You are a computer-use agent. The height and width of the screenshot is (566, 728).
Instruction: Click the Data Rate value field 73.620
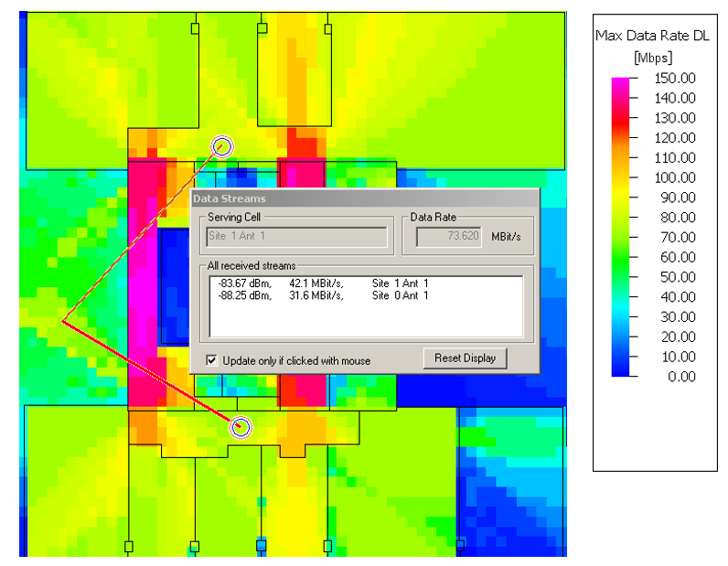[x=449, y=237]
